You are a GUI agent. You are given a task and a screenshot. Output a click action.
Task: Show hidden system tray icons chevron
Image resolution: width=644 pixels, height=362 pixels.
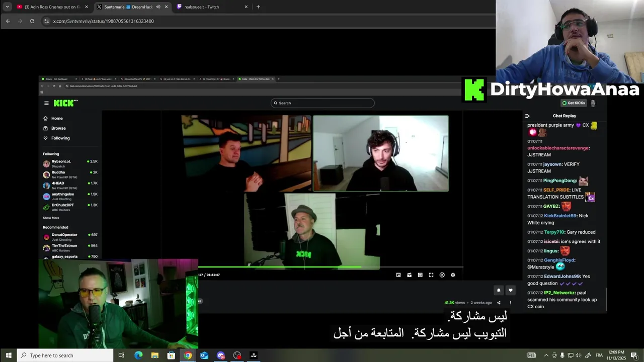(x=546, y=355)
